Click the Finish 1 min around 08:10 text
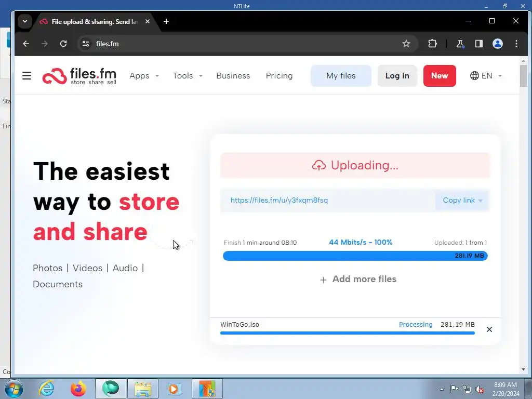This screenshot has height=399, width=532. pyautogui.click(x=260, y=243)
